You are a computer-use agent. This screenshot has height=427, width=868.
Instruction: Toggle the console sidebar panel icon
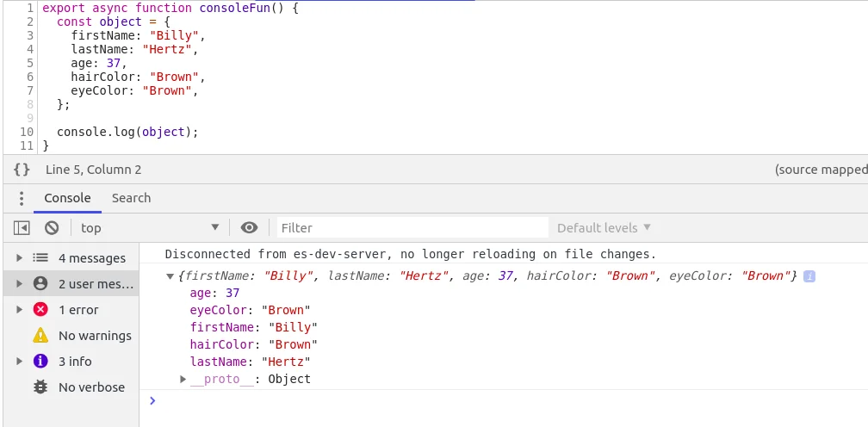point(22,228)
